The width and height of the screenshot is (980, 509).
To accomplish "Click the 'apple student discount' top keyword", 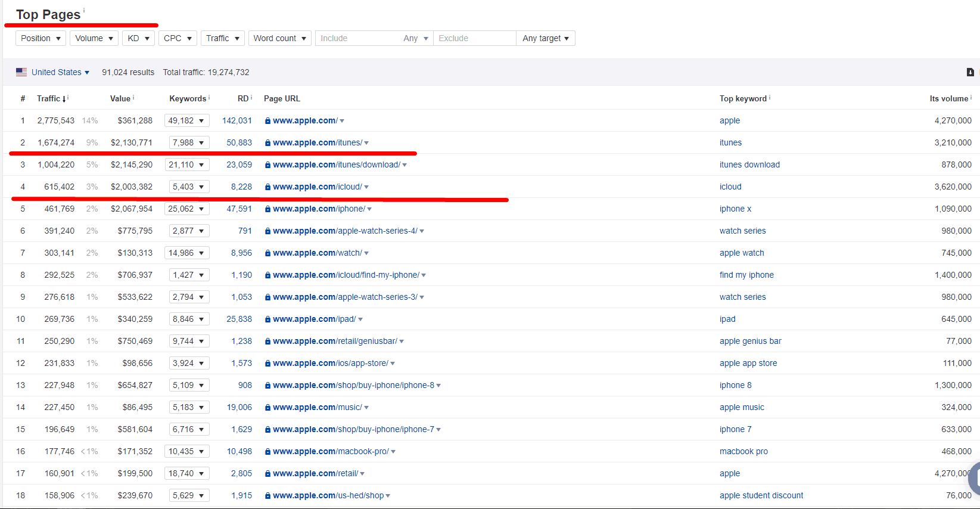I will (x=761, y=495).
